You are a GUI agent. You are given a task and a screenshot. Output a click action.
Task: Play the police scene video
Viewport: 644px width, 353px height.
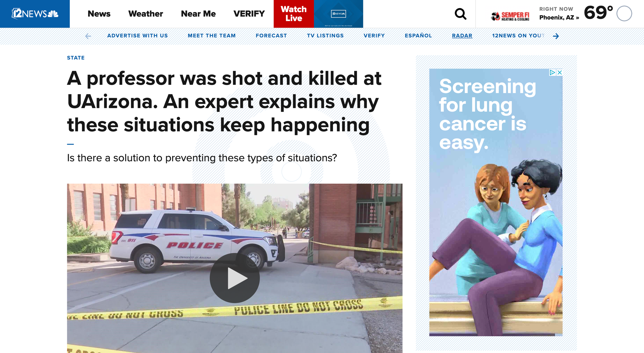(234, 278)
